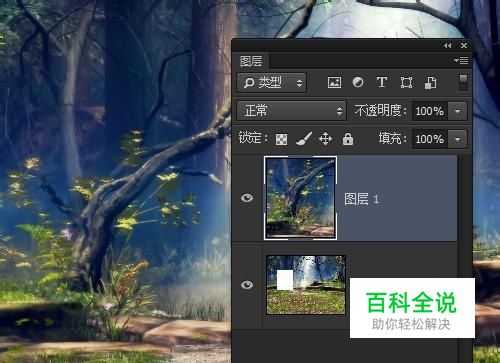Filter layers by adjustment layer type
The height and width of the screenshot is (363, 500).
click(358, 82)
